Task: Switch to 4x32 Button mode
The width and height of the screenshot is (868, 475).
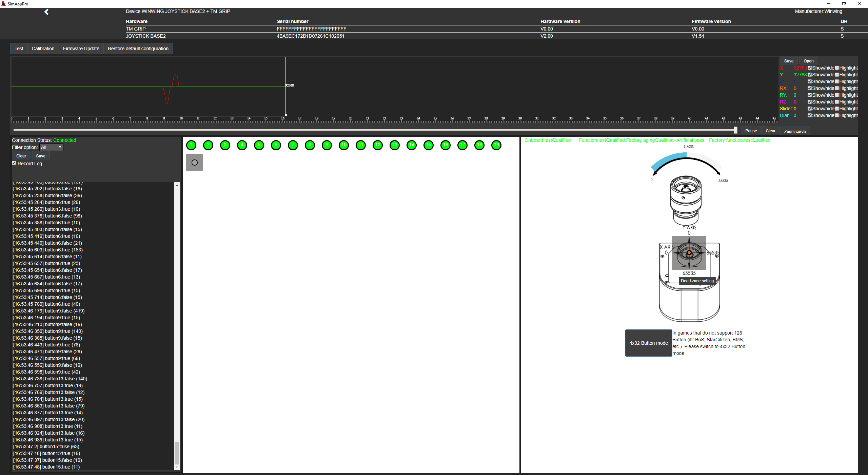Action: pos(649,343)
